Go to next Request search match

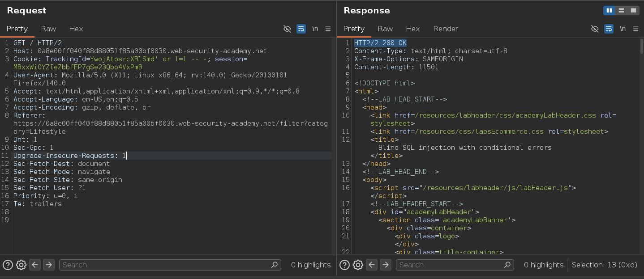49,265
